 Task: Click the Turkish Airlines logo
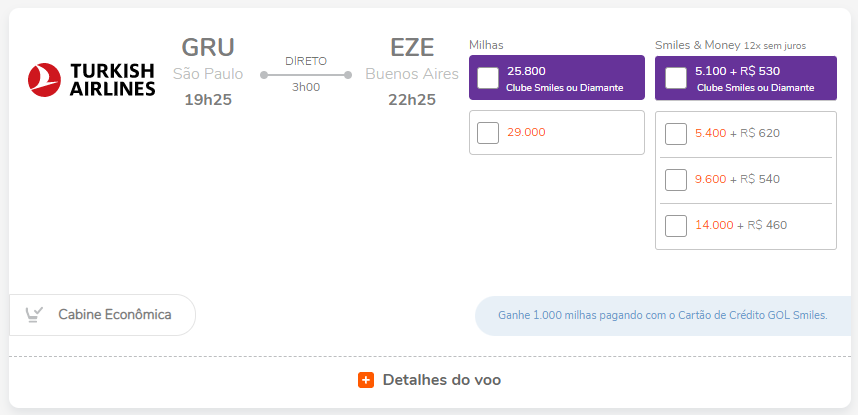coord(92,80)
